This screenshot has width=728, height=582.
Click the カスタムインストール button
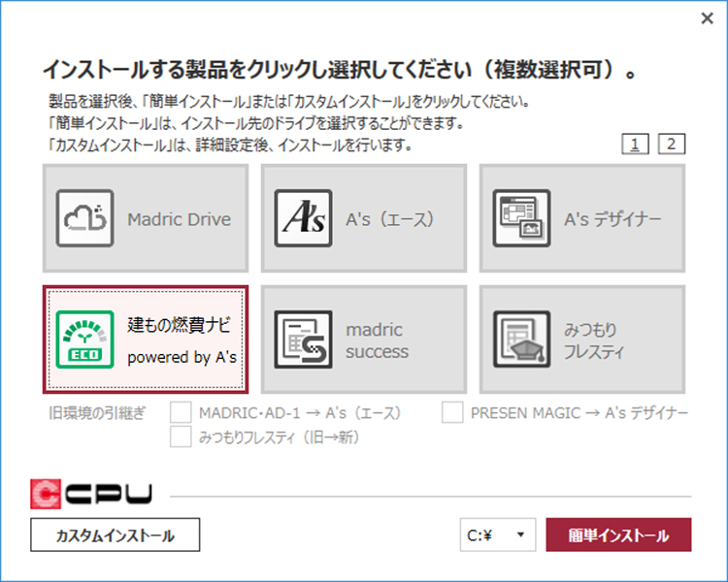[x=116, y=535]
